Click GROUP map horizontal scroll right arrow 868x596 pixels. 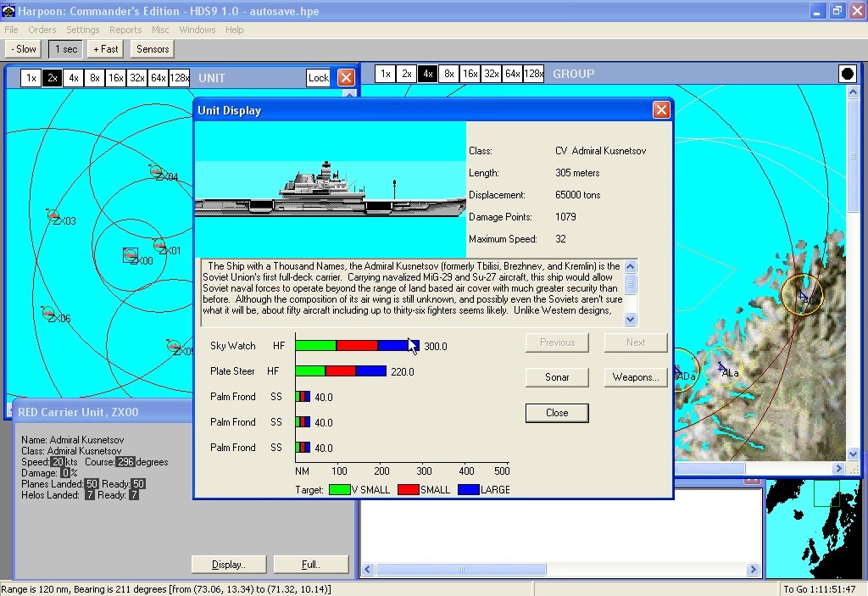click(x=838, y=469)
